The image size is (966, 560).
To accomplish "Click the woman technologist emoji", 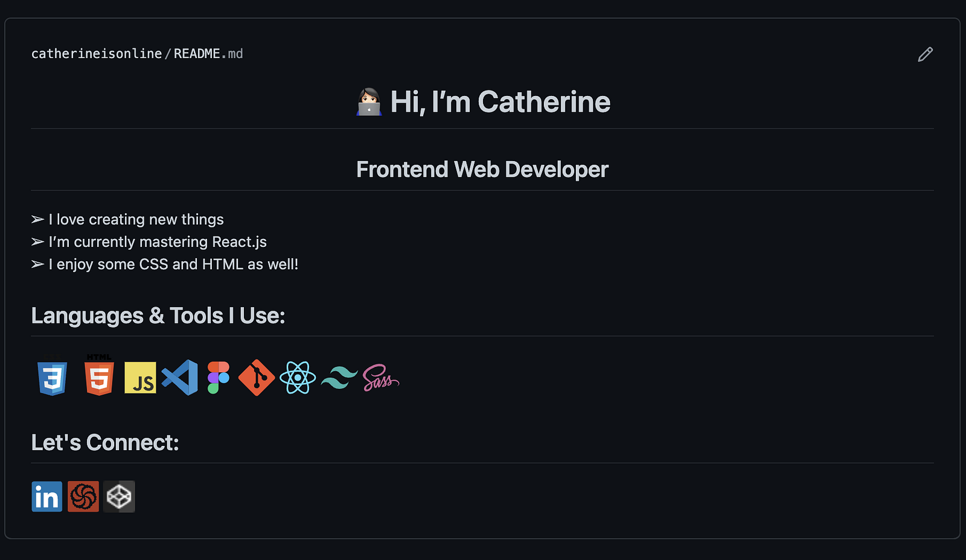I will pos(369,102).
